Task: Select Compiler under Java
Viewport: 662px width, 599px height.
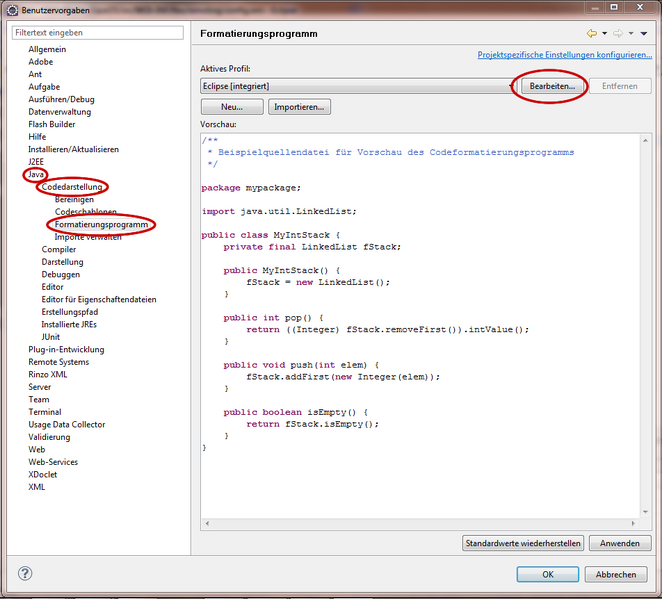Action: pyautogui.click(x=59, y=249)
